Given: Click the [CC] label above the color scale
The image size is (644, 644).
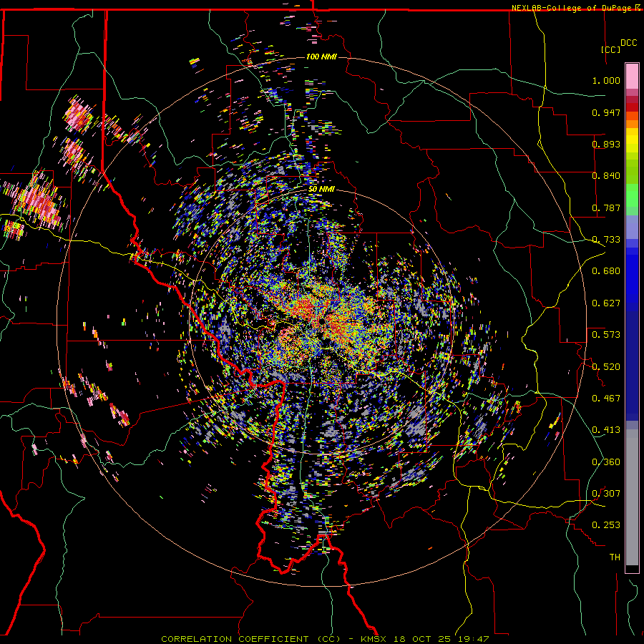Looking at the screenshot, I should [611, 49].
